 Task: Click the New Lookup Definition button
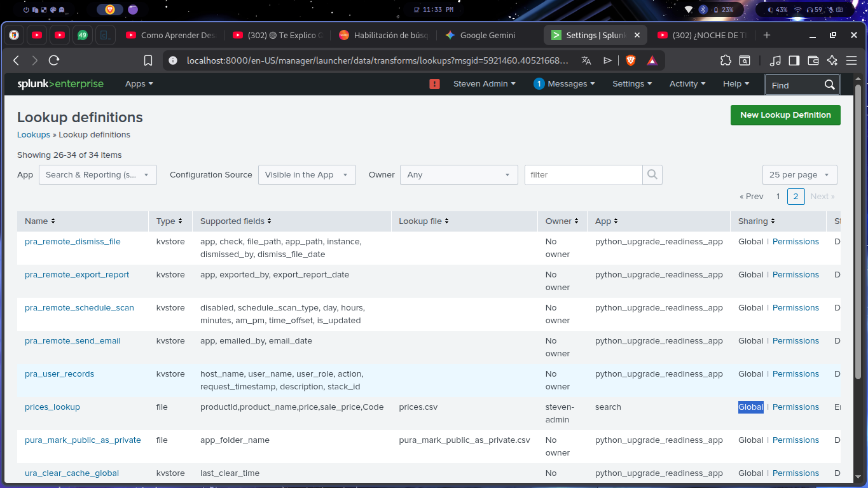point(785,115)
